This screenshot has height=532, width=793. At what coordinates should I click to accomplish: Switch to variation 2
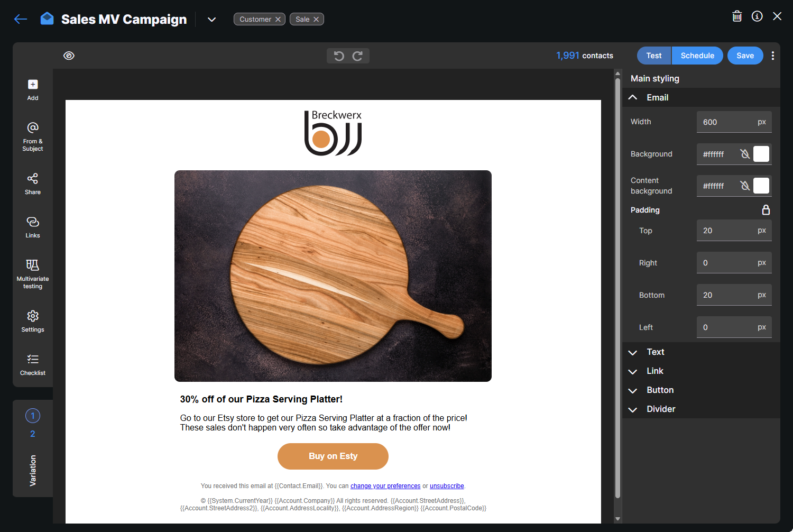point(33,434)
